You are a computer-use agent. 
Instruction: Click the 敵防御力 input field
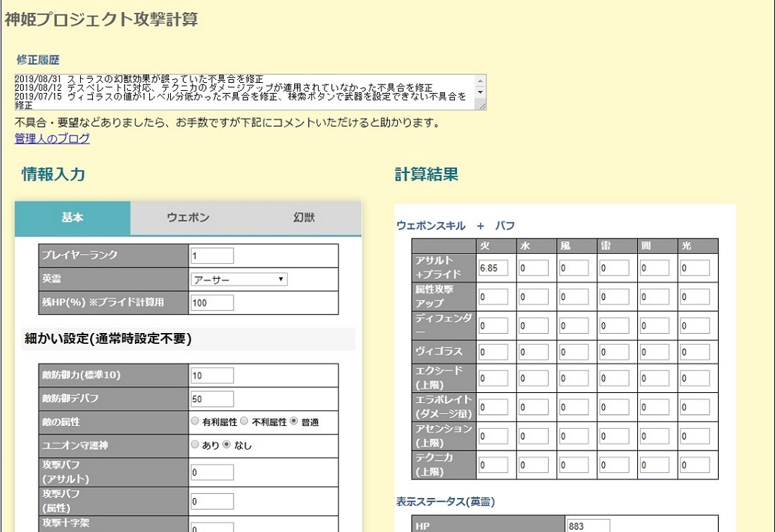click(x=212, y=376)
